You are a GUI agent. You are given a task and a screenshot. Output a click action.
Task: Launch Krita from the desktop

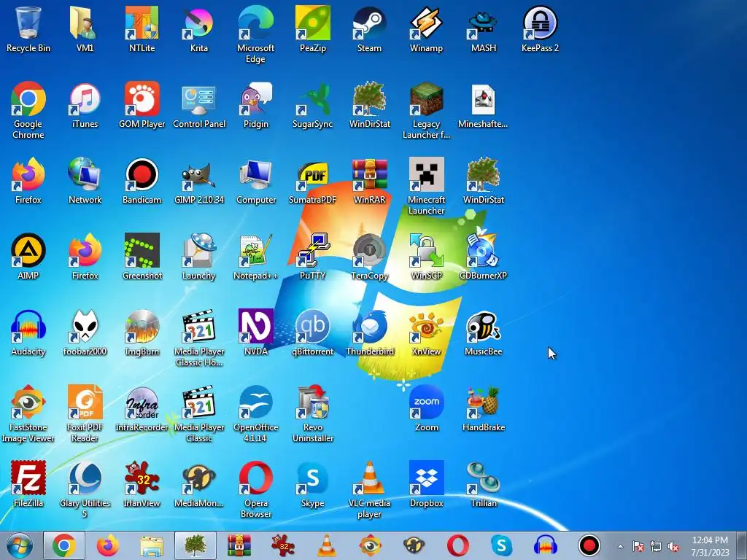[198, 29]
